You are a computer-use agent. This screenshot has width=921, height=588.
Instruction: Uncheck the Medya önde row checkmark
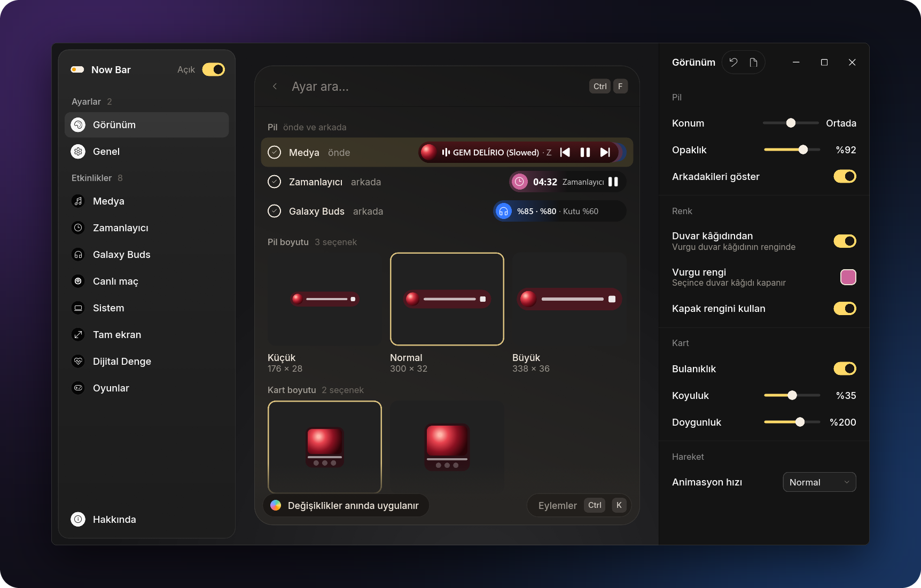tap(274, 152)
